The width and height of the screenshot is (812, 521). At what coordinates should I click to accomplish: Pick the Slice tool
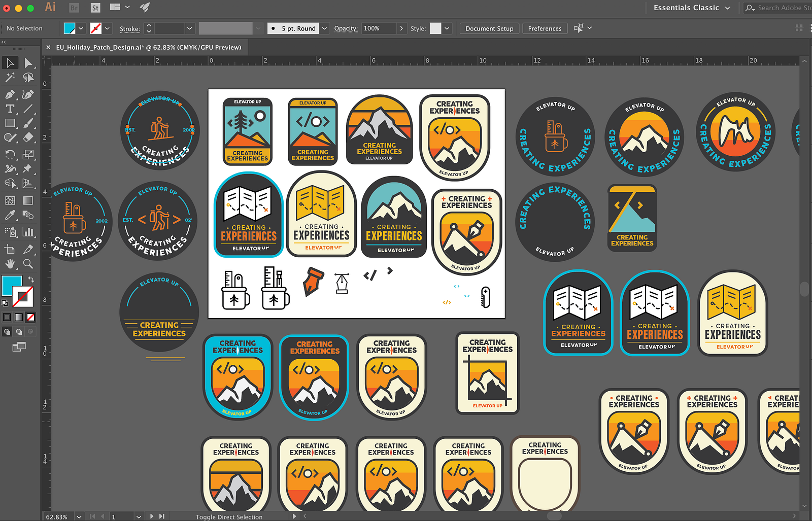[x=28, y=249]
